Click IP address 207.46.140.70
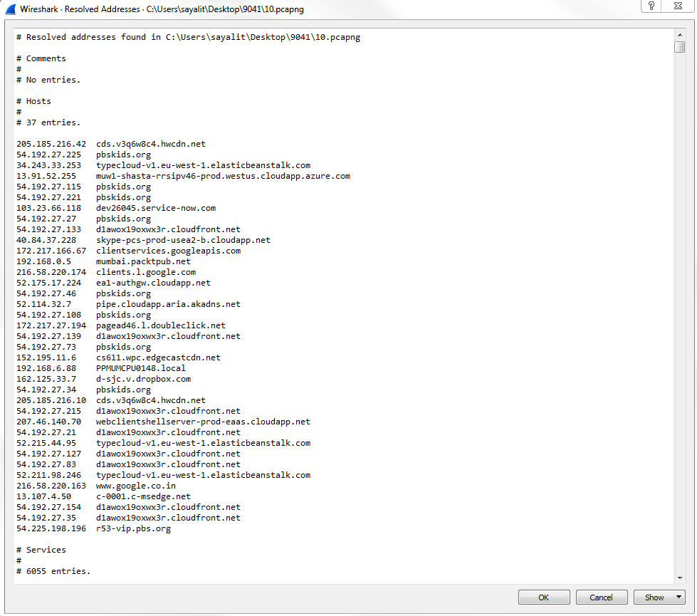This screenshot has height=616, width=697. point(49,422)
